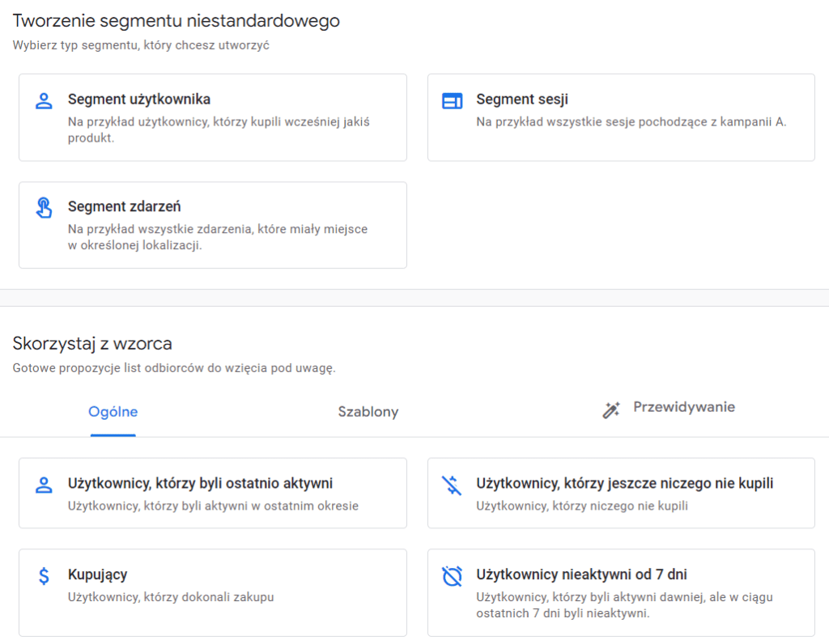The width and height of the screenshot is (829, 644).
Task: Click the magic wand icon beside Przewidywanie
Action: [611, 409]
